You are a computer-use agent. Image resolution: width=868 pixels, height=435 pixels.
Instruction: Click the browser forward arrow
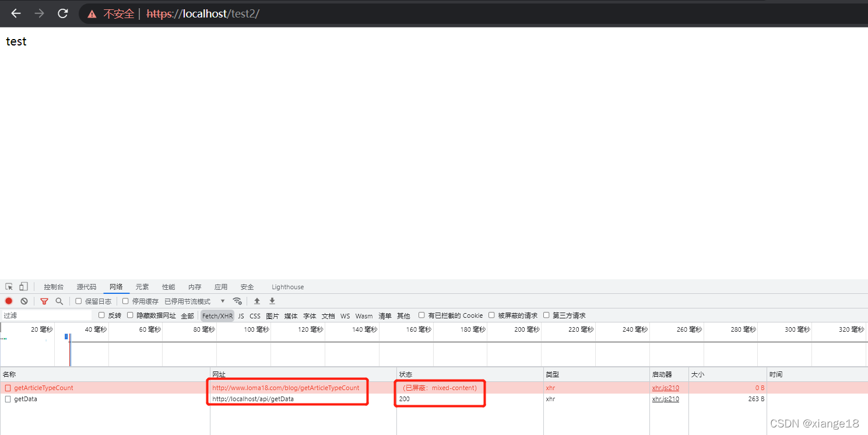[x=39, y=13]
